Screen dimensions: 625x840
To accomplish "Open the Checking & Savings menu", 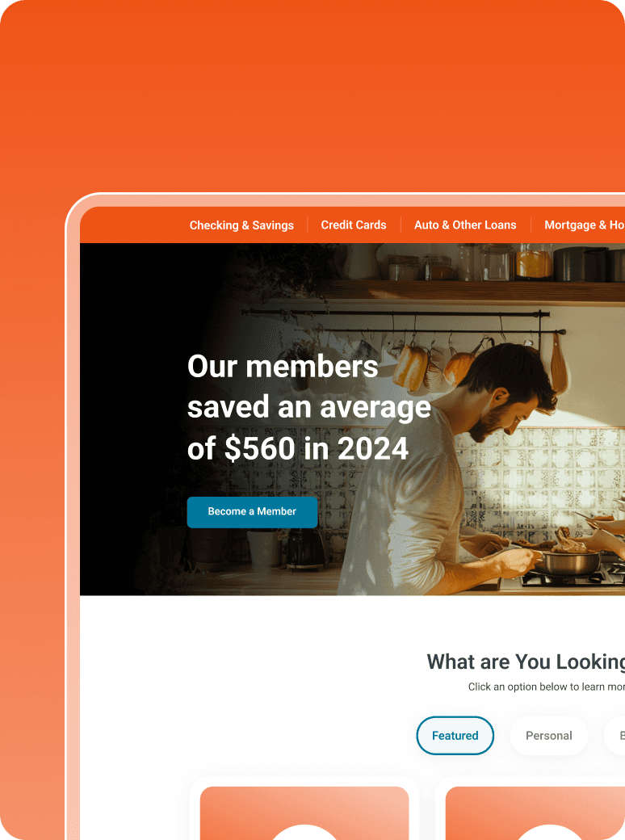I will 241,225.
